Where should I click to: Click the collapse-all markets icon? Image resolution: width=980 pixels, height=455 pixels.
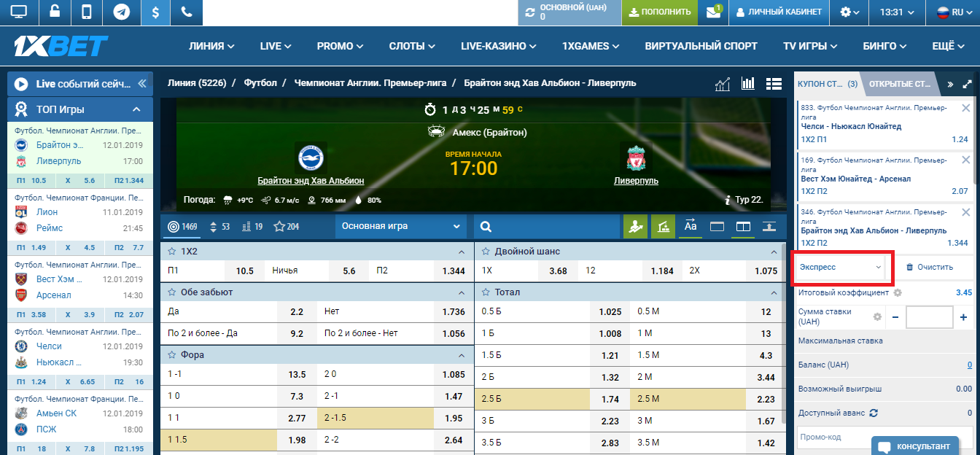click(x=769, y=227)
